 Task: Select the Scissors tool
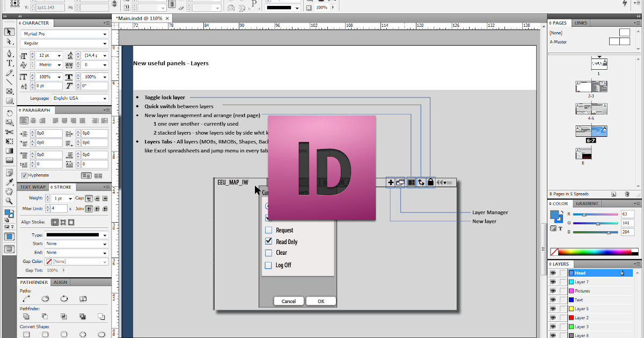9,132
